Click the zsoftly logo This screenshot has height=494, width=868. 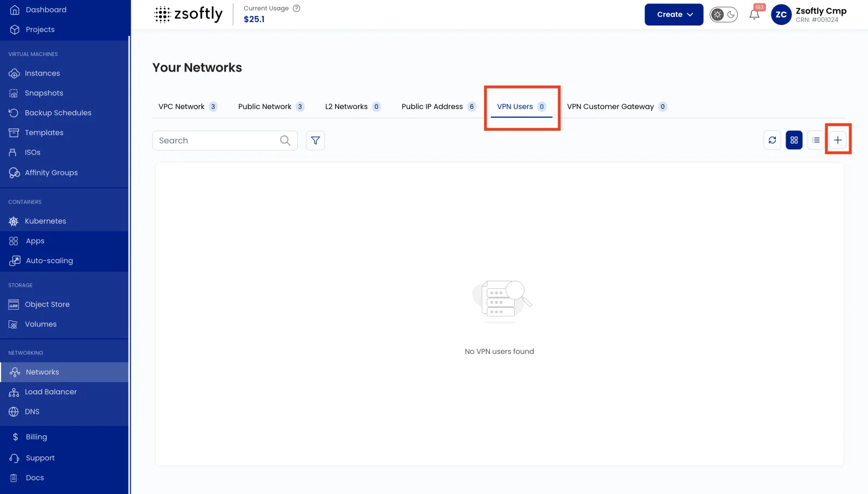coord(188,14)
